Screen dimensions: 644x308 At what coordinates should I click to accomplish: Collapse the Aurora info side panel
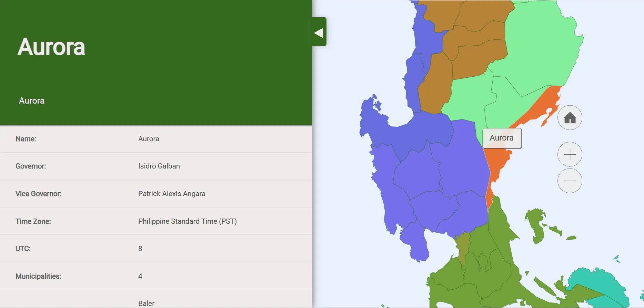(x=319, y=32)
